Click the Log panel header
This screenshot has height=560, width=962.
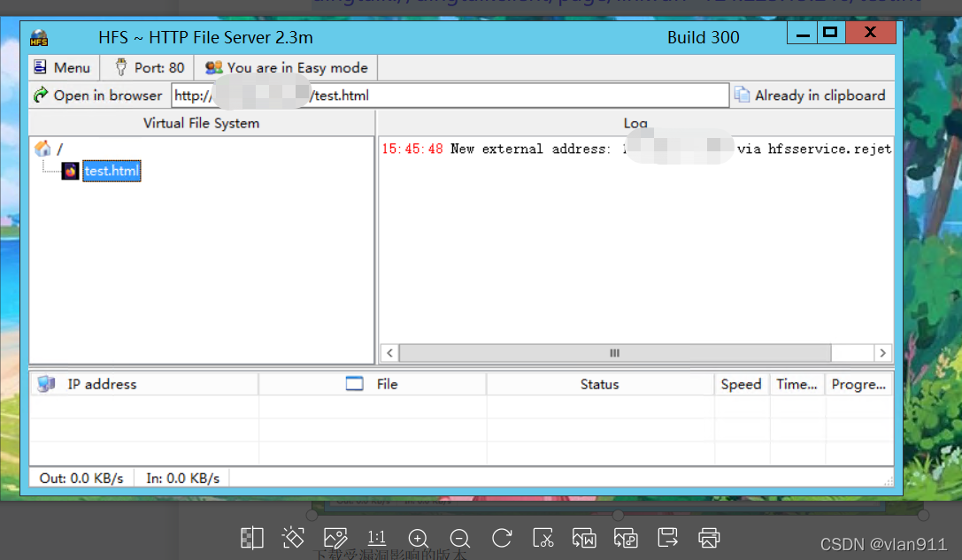635,123
